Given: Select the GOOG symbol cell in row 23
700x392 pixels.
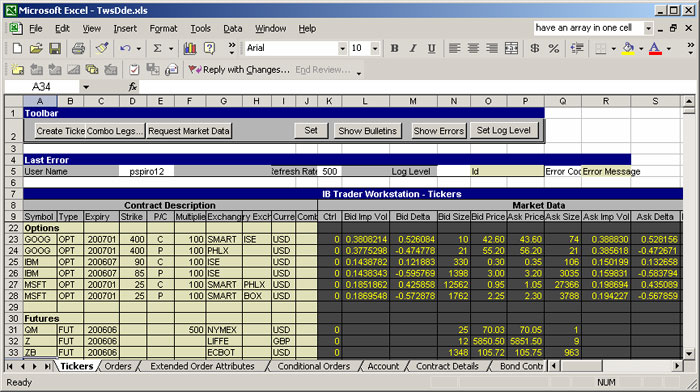Looking at the screenshot, I should coord(40,239).
